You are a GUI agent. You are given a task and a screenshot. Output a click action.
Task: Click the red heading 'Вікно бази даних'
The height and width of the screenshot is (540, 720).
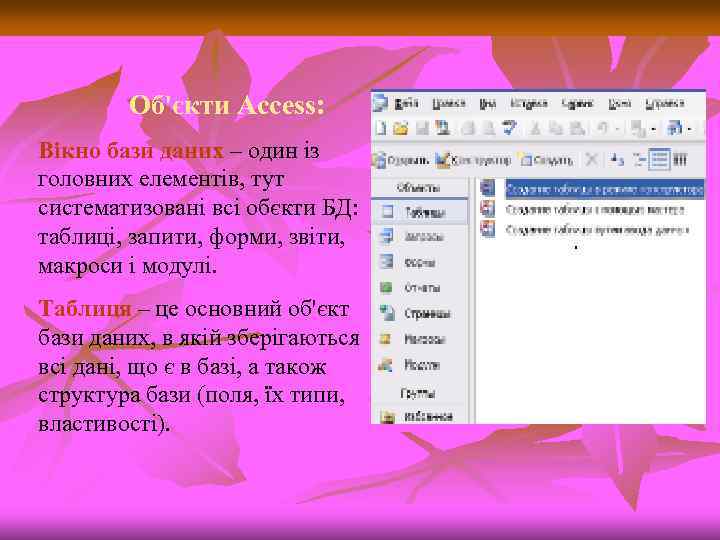131,150
